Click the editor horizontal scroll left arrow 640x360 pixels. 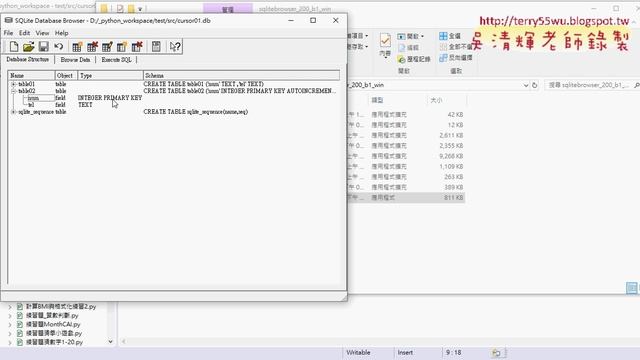123,342
